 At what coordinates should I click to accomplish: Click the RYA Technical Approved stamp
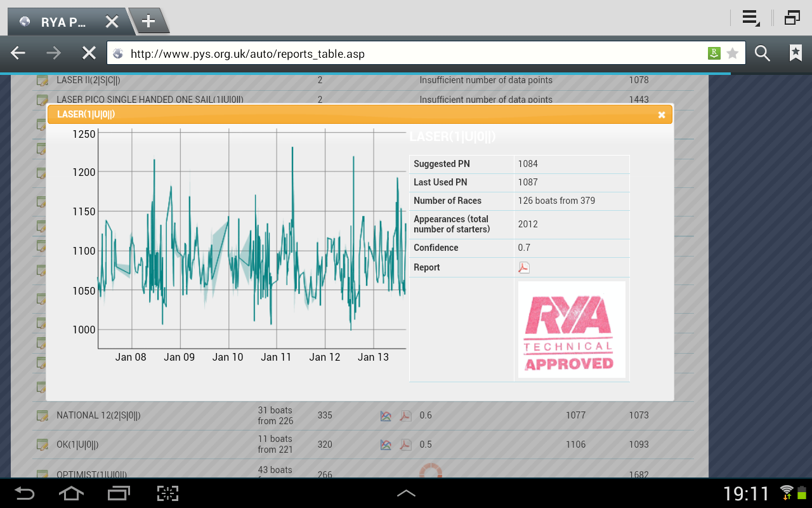pyautogui.click(x=572, y=330)
